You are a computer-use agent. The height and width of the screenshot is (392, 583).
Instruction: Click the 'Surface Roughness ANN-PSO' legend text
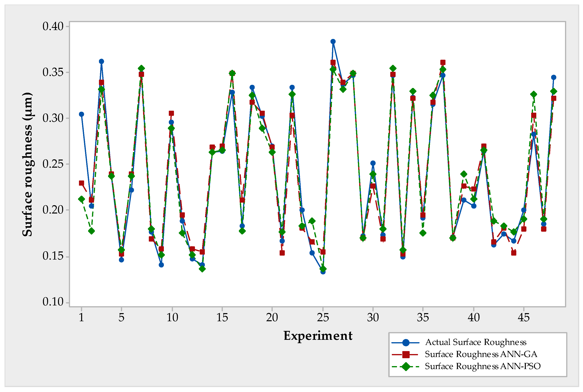click(x=483, y=366)
